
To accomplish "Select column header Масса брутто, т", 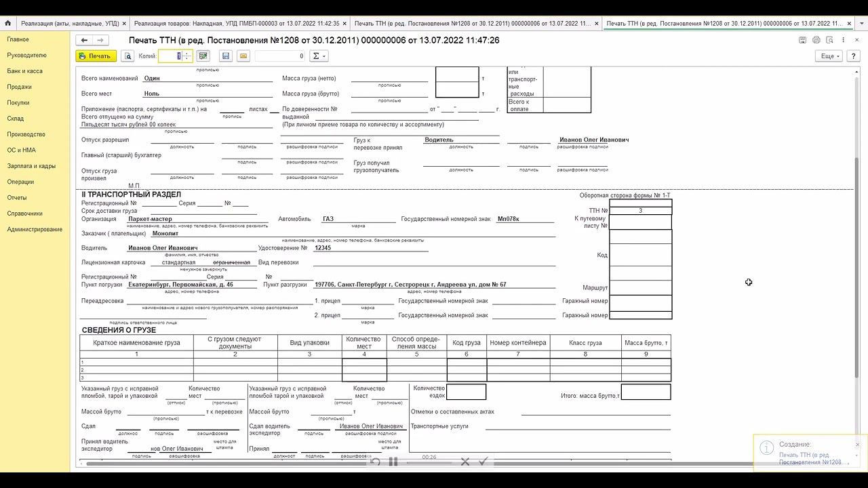I will point(646,343).
